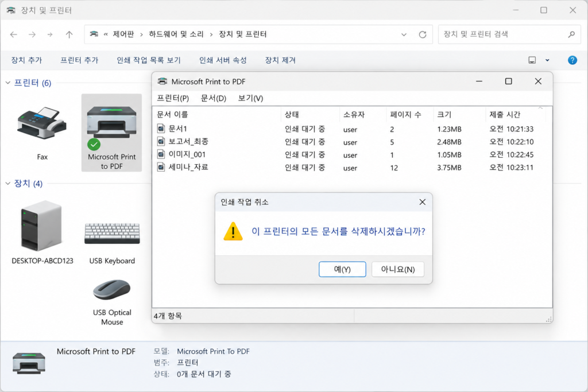Click 제어판 breadcrumb link
This screenshot has width=588, height=392.
123,34
